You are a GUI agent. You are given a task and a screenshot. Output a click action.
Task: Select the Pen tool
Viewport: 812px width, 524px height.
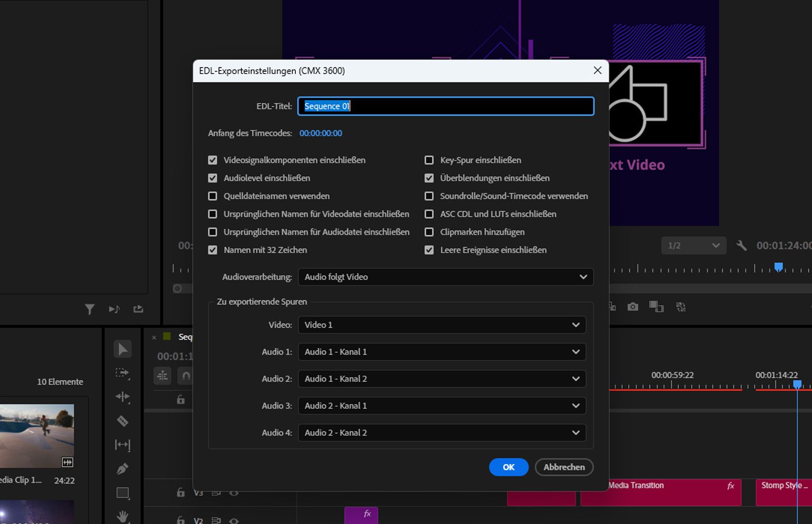[122, 469]
